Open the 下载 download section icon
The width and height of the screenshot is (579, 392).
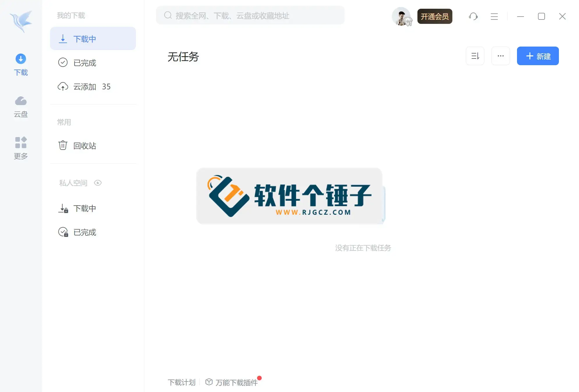point(21,59)
